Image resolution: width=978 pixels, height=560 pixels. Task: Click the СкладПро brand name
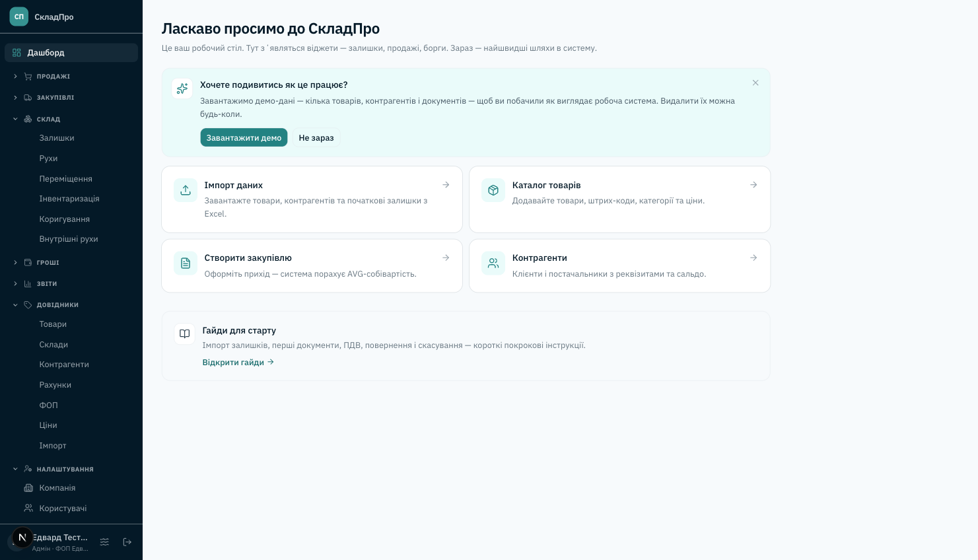[x=54, y=17]
